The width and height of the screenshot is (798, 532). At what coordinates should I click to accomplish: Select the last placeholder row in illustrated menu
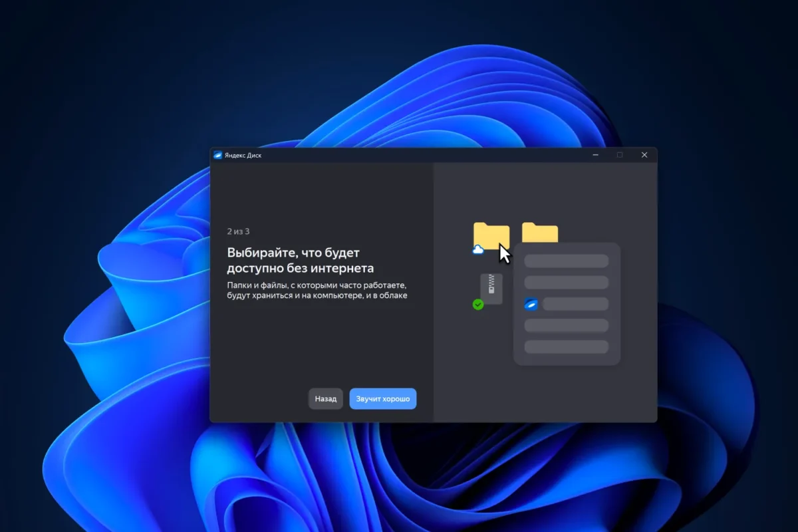(x=567, y=346)
